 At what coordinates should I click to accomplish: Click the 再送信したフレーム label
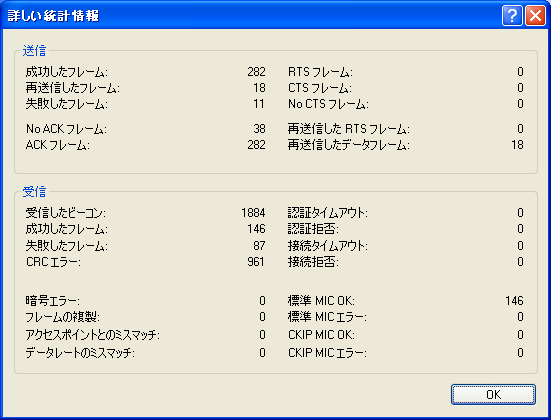(72, 88)
